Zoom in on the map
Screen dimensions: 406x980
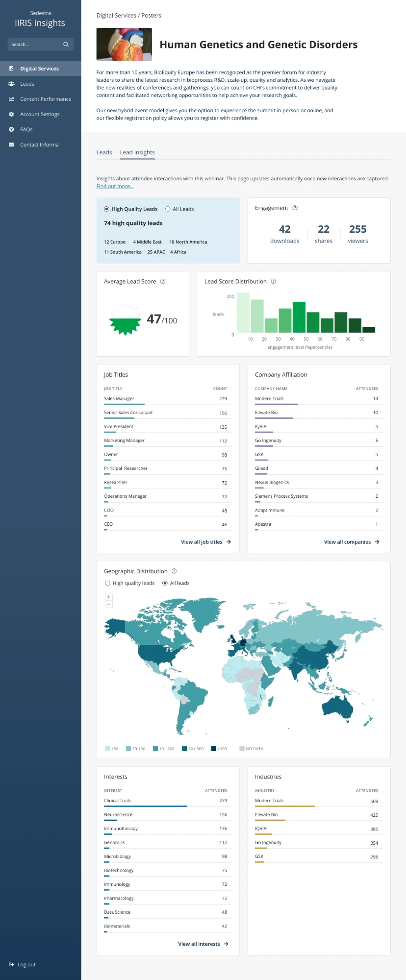click(x=109, y=597)
